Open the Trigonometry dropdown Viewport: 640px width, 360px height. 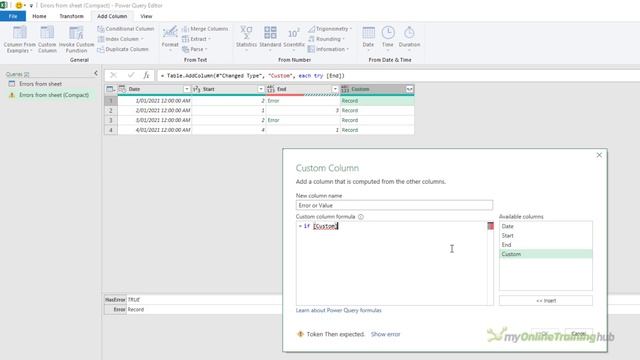330,29
